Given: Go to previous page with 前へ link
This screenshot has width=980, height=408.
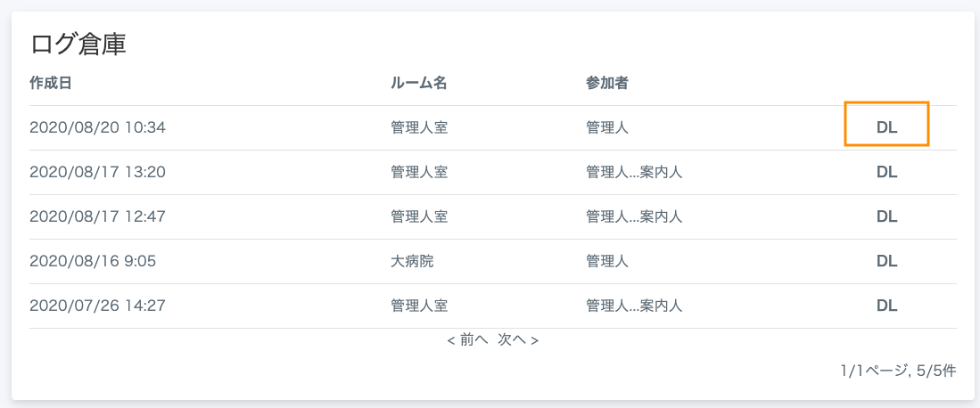Looking at the screenshot, I should point(467,340).
